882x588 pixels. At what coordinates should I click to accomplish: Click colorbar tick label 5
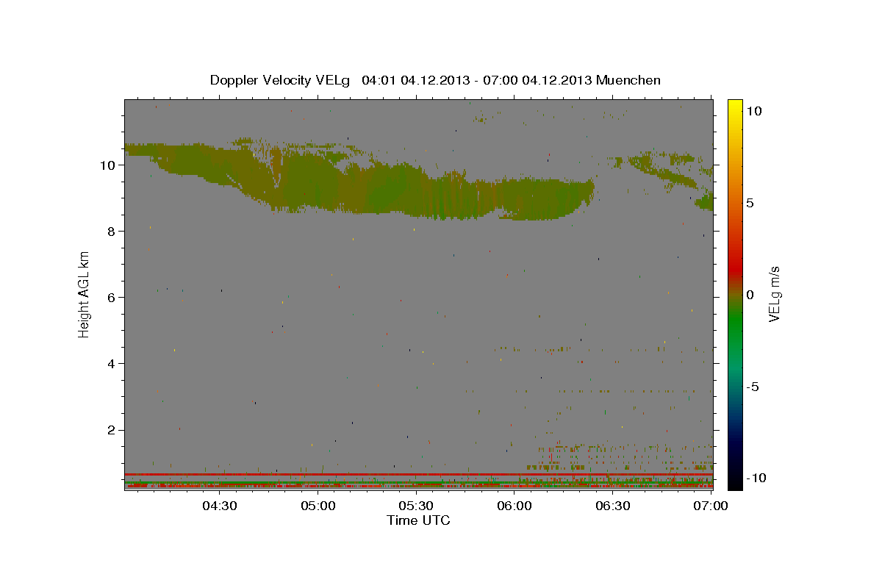(750, 203)
